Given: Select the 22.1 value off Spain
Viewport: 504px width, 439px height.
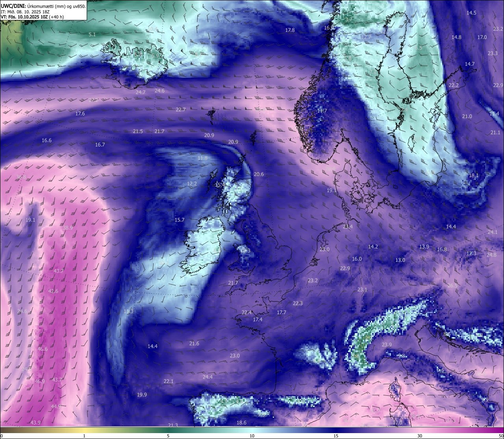Looking at the screenshot, I should (169, 382).
